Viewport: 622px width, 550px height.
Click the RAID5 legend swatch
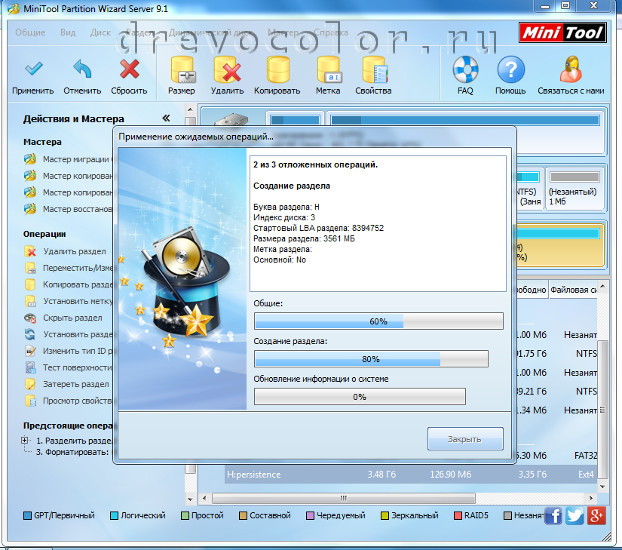[458, 516]
